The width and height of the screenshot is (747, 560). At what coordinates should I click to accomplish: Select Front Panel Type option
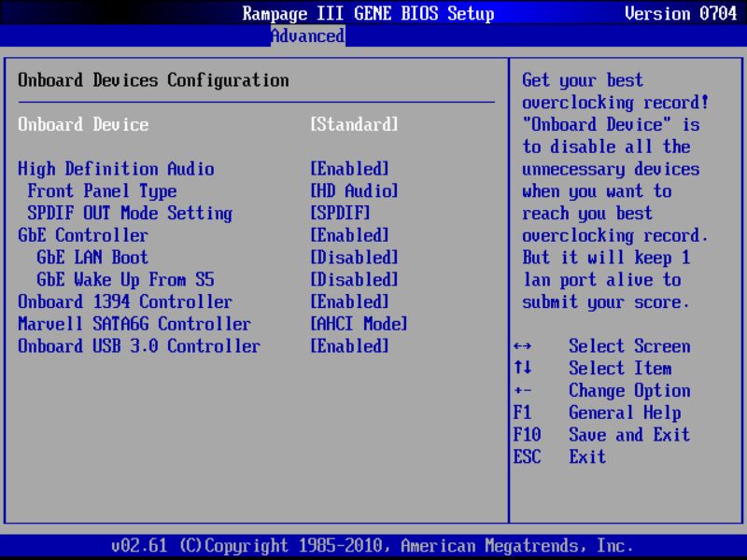(x=102, y=191)
